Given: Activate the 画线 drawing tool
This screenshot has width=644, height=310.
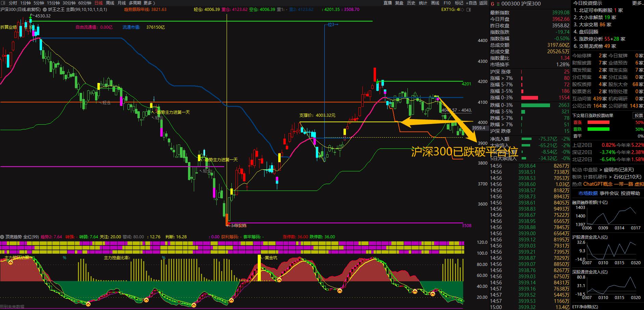Looking at the screenshot, I should tap(435, 3).
